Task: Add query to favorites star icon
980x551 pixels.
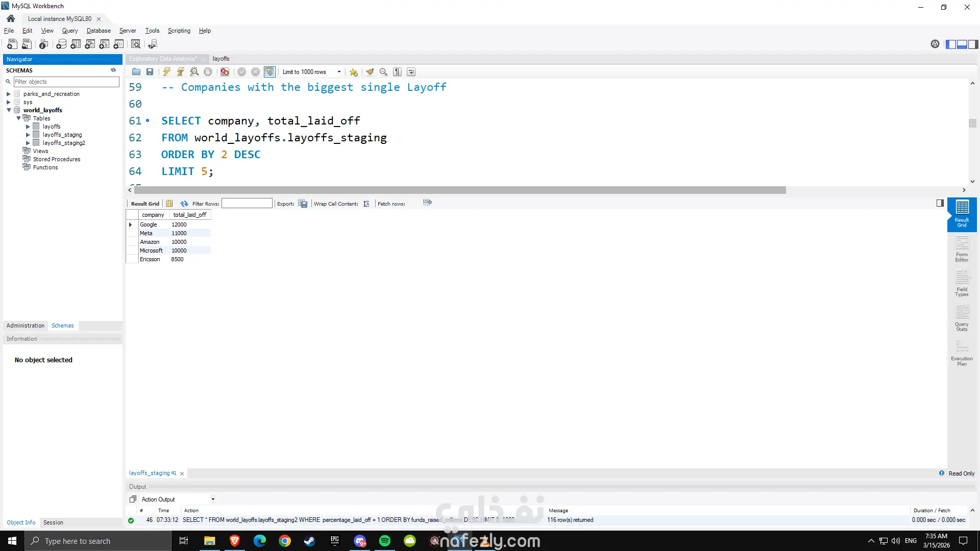Action: 353,72
